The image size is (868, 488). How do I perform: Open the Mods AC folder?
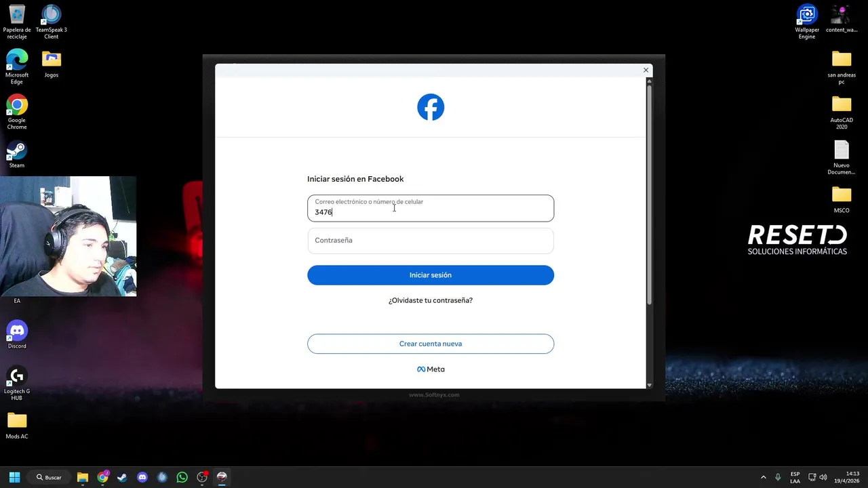[17, 426]
